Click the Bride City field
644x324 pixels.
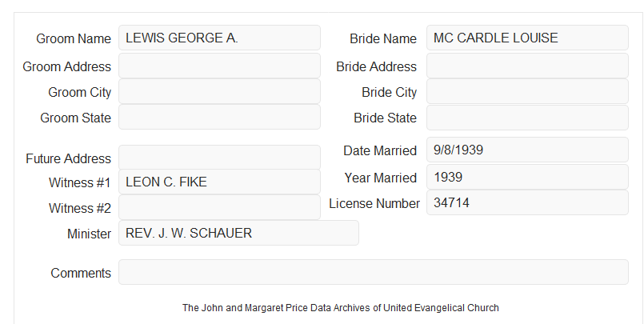click(x=527, y=91)
